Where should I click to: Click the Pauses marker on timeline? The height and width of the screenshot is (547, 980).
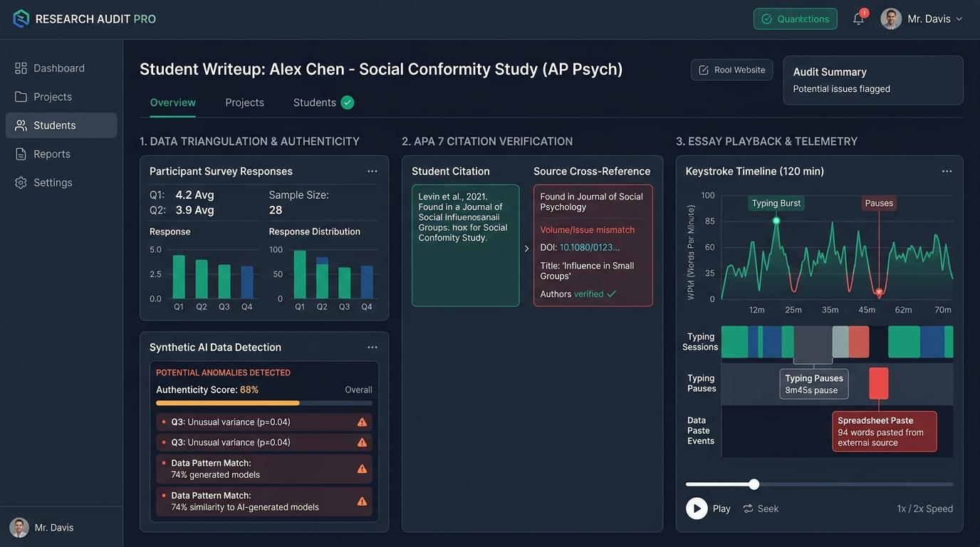click(879, 292)
